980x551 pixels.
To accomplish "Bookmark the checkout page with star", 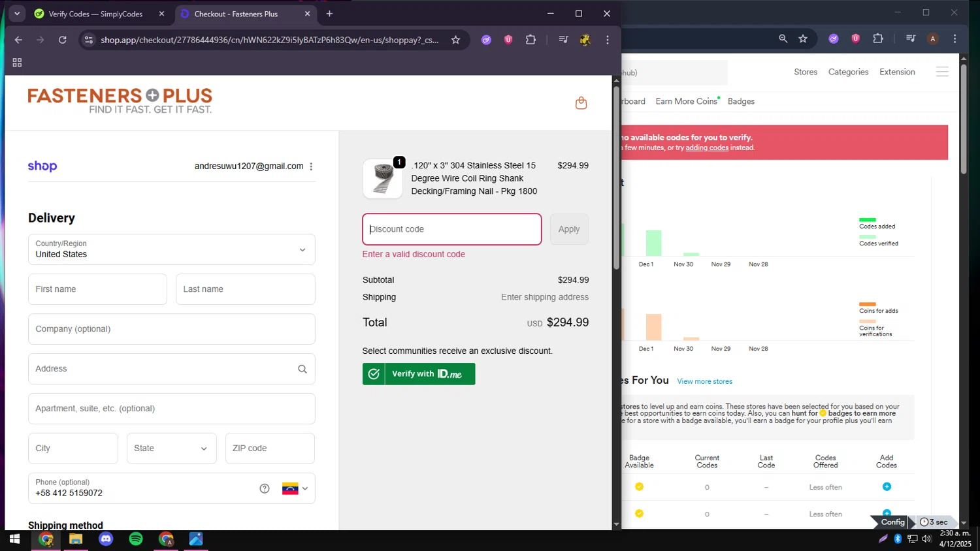I will (455, 40).
